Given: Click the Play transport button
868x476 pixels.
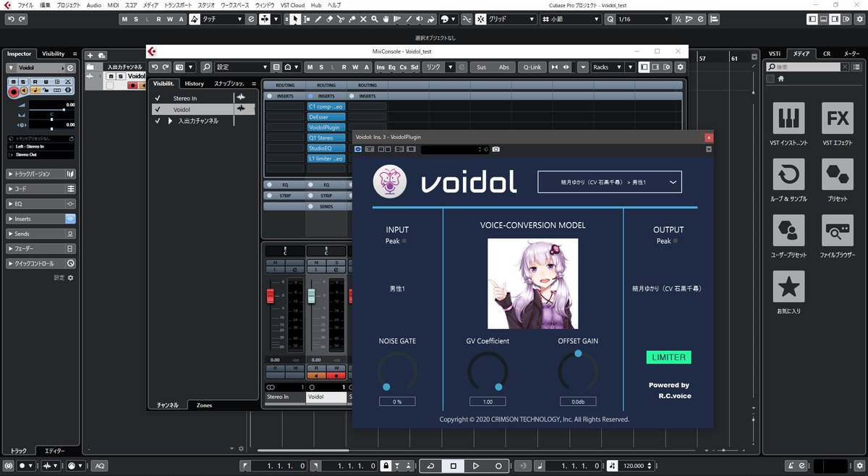Looking at the screenshot, I should [476, 466].
